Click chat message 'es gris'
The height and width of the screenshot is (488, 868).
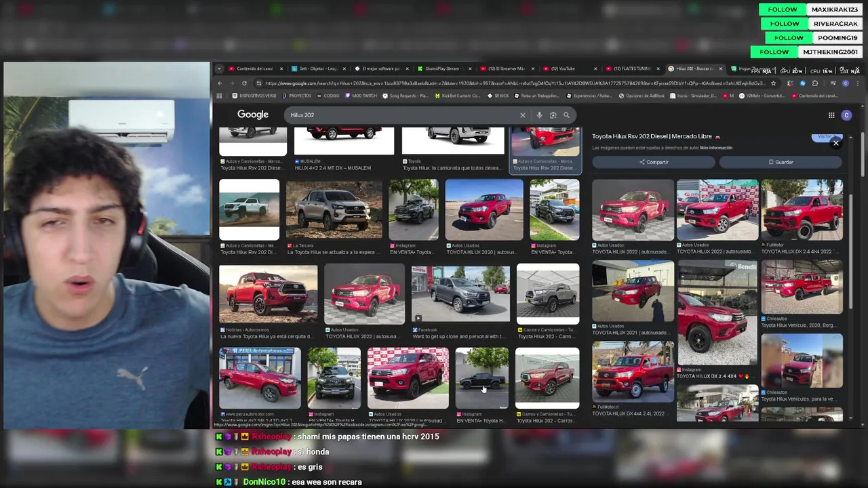tap(309, 467)
